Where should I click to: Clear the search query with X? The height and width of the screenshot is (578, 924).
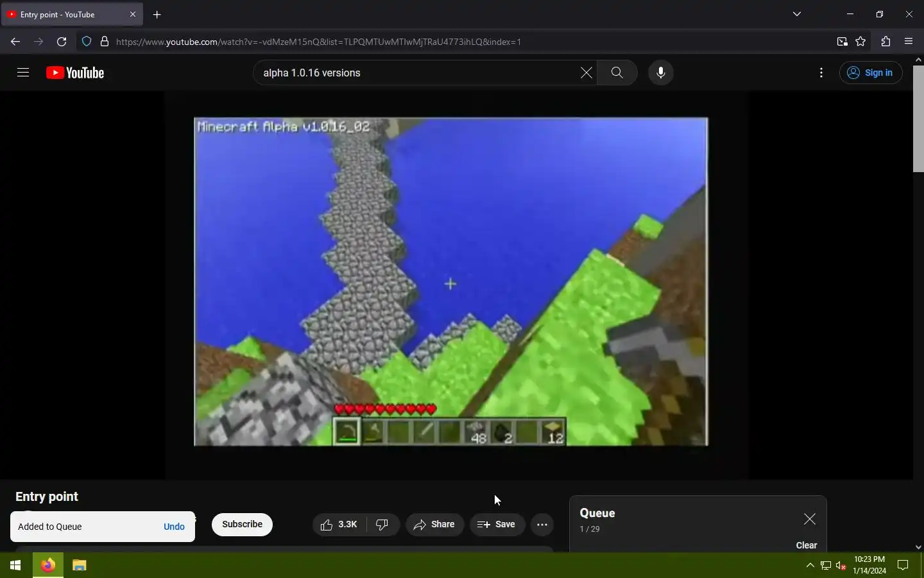pos(586,73)
